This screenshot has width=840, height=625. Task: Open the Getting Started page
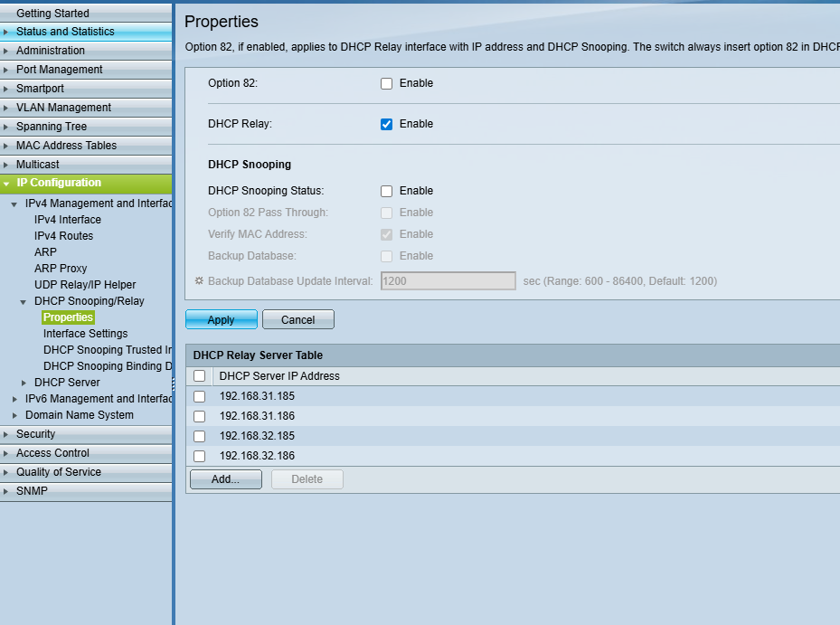coord(52,14)
